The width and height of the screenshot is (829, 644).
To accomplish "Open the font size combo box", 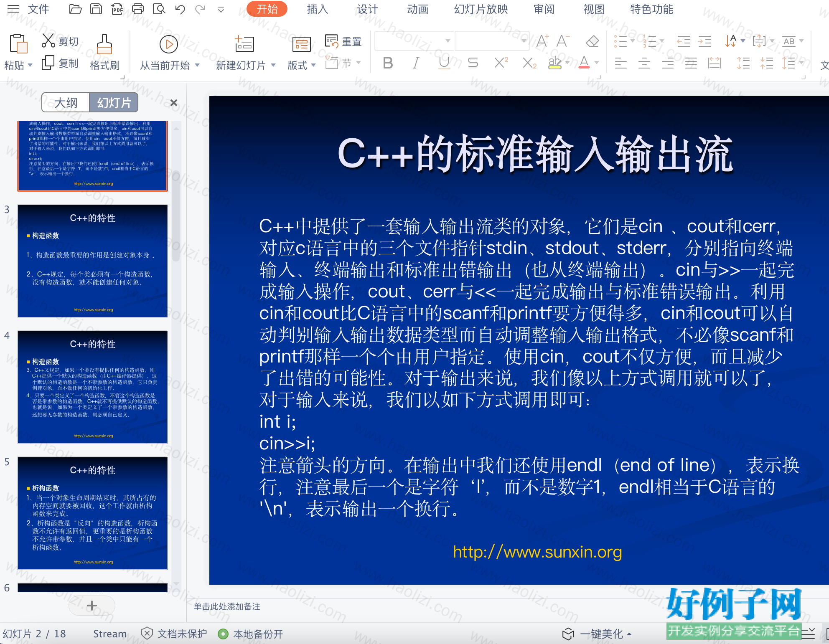I will tap(492, 41).
